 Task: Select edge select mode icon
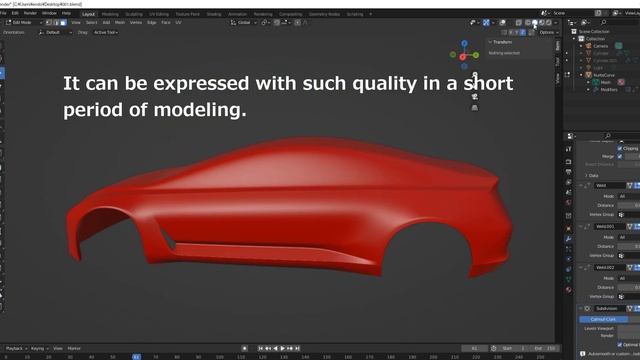pyautogui.click(x=56, y=23)
